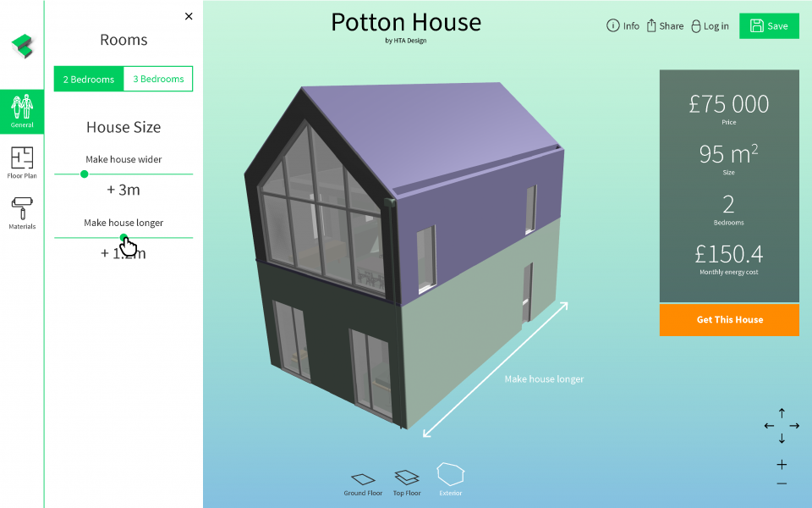
Task: Click the Make house wider slider handle
Action: pos(84,174)
